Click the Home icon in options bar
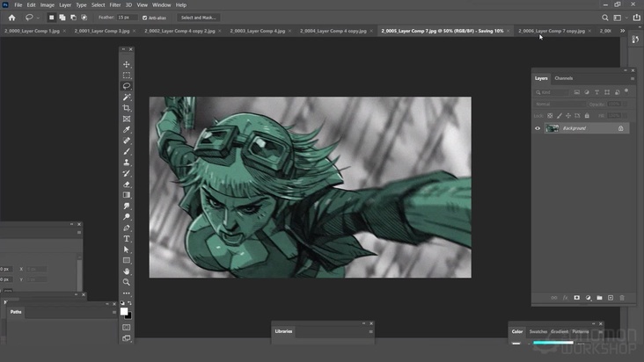 coord(12,18)
